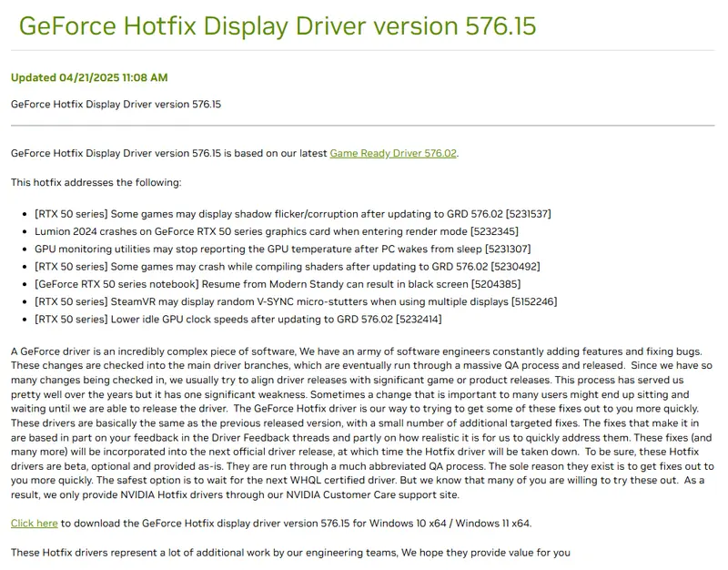Select the closing 'These Hotfix drivers represent' line

click(290, 553)
